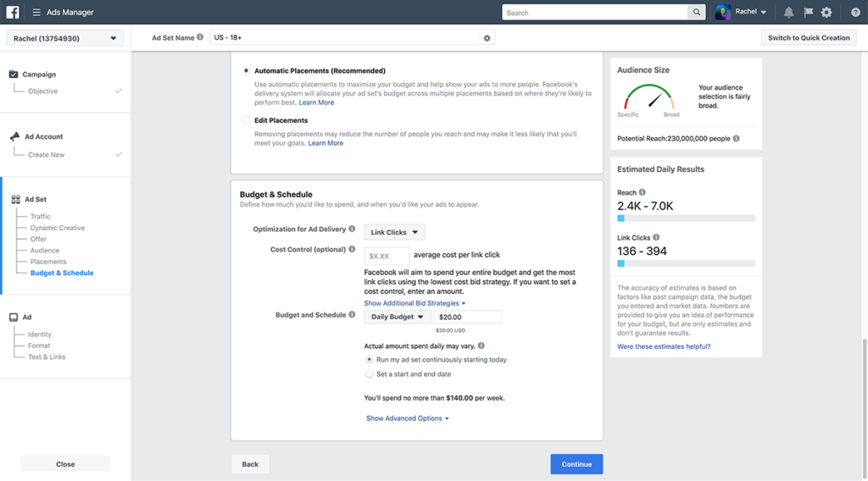868x481 pixels.
Task: Click the Potential Reach info icon
Action: (x=736, y=139)
